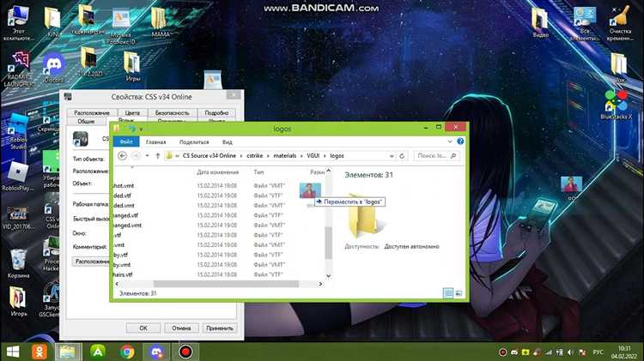Switch to large icons view in status bar

pyautogui.click(x=459, y=293)
